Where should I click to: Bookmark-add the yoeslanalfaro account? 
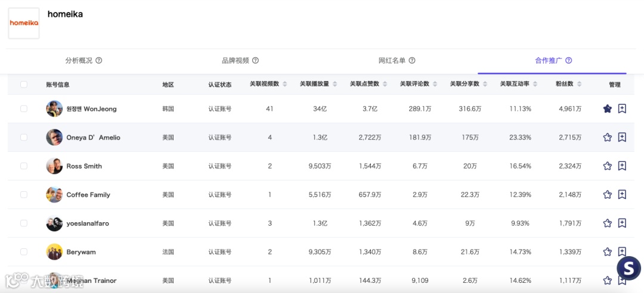click(x=622, y=223)
